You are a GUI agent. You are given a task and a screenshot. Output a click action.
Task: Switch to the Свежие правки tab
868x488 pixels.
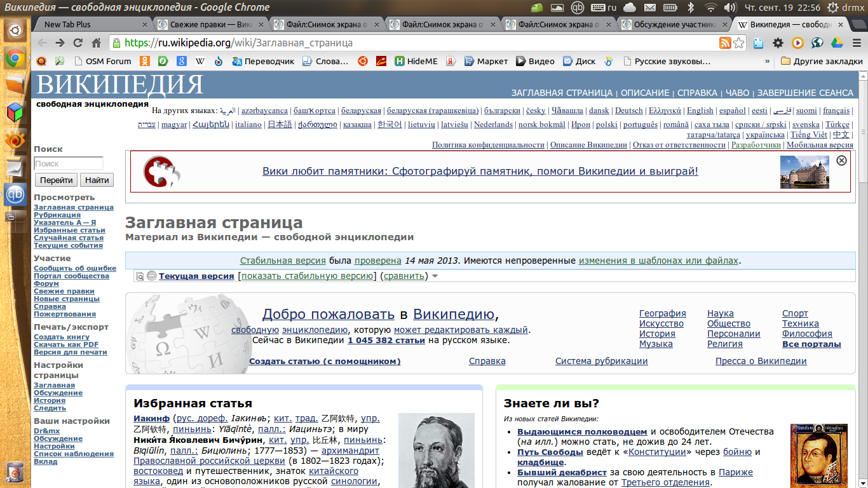(207, 25)
